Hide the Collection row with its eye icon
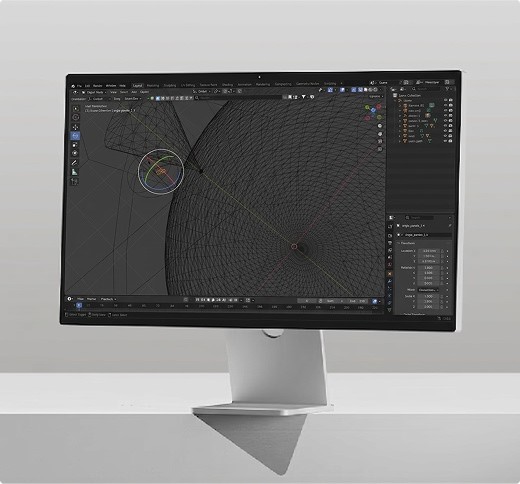The width and height of the screenshot is (520, 484). click(445, 100)
